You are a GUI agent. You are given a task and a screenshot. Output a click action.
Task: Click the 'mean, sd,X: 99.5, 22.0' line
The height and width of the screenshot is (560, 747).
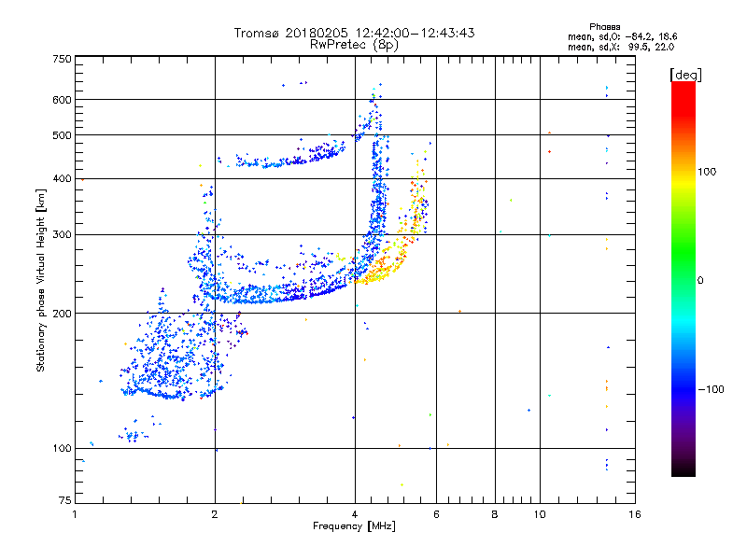click(621, 47)
